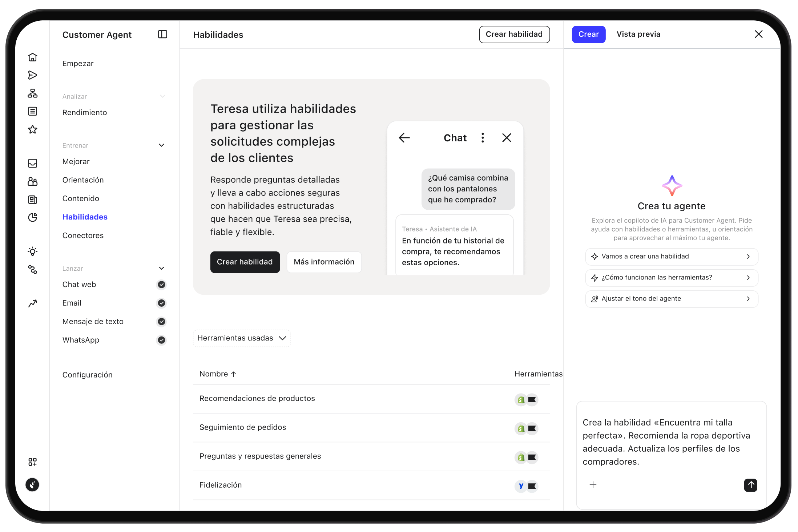Select the star favorites icon
This screenshot has height=532, width=798.
tap(33, 129)
